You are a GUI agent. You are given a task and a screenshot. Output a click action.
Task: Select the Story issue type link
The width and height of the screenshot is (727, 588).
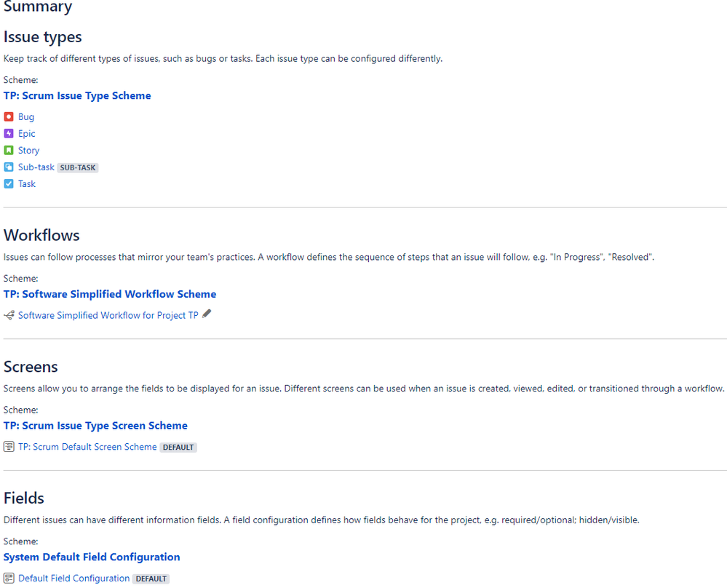pyautogui.click(x=29, y=150)
